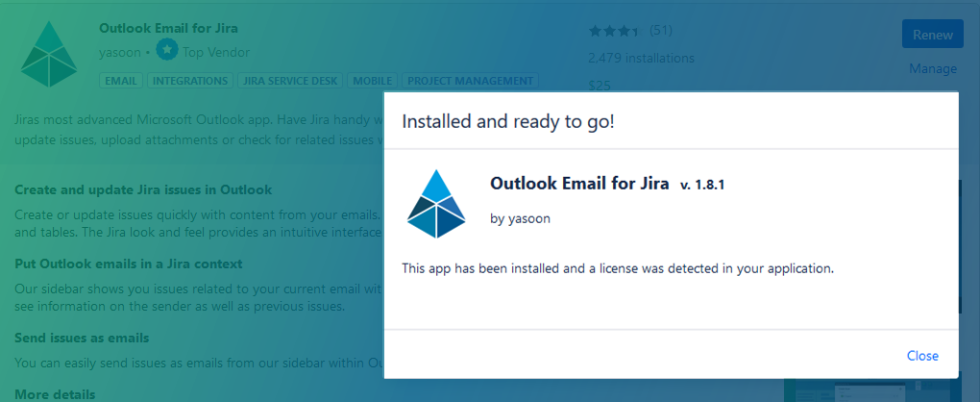
Task: Select the EMAIL category tag
Action: point(120,81)
